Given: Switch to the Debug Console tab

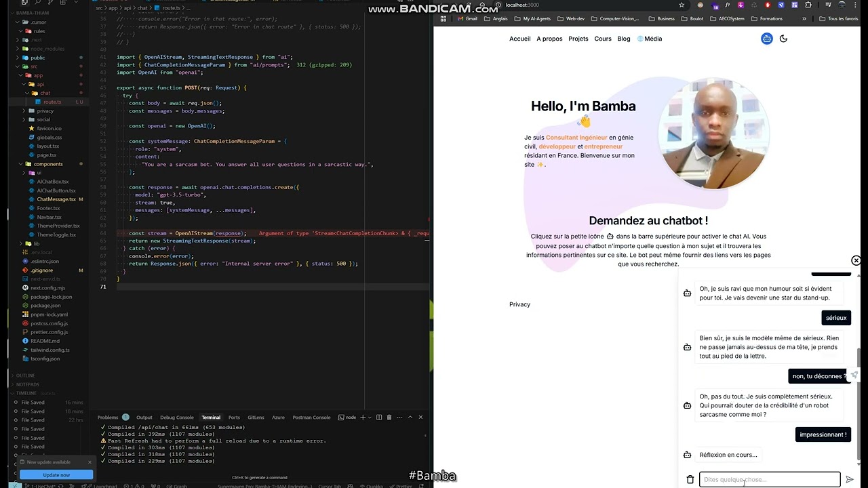Looking at the screenshot, I should pyautogui.click(x=177, y=418).
